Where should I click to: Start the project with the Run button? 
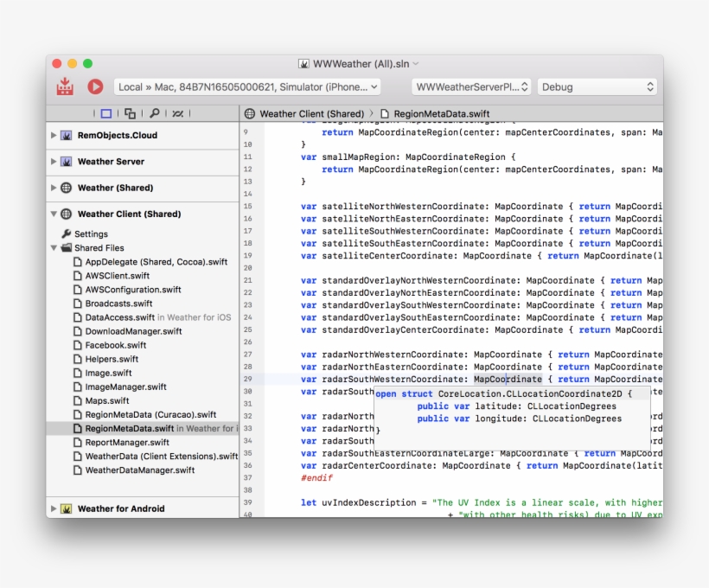tap(95, 86)
